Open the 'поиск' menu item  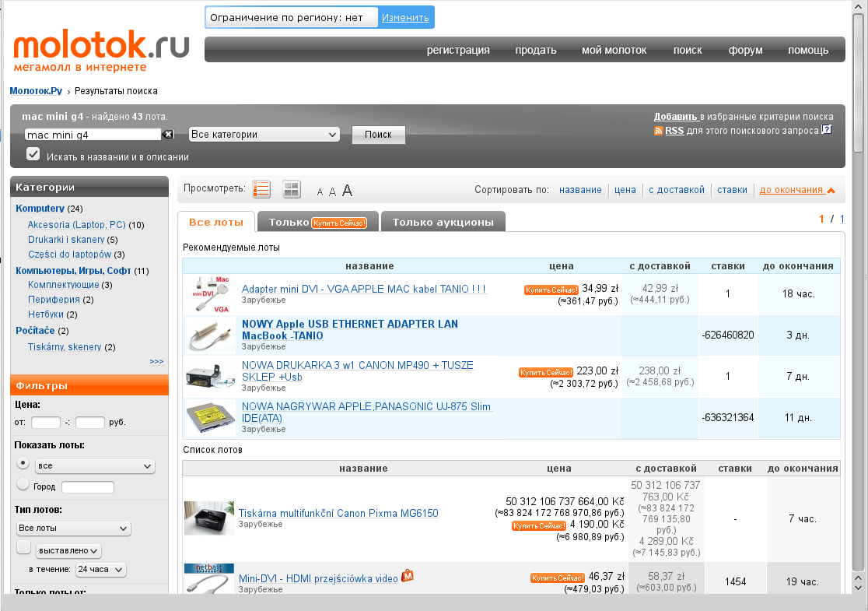pos(688,50)
